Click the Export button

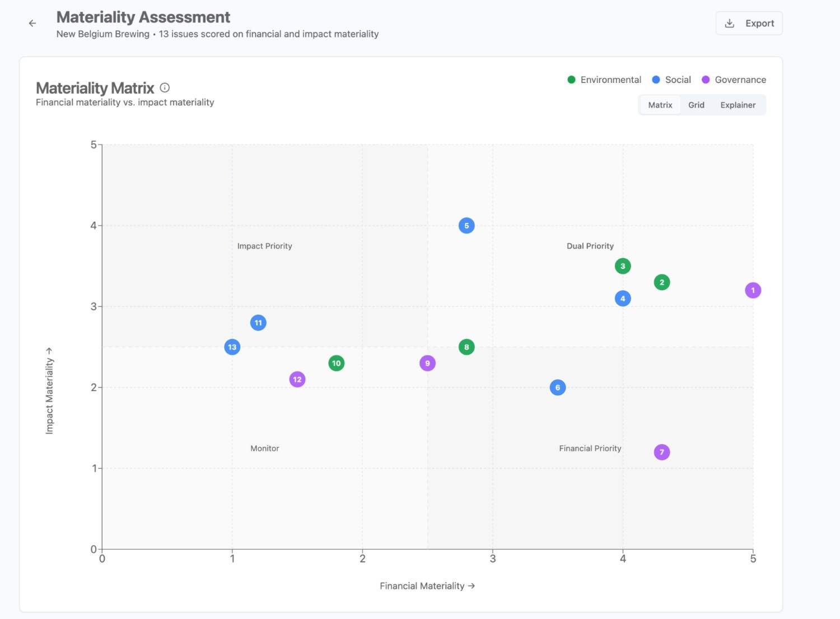pos(749,24)
